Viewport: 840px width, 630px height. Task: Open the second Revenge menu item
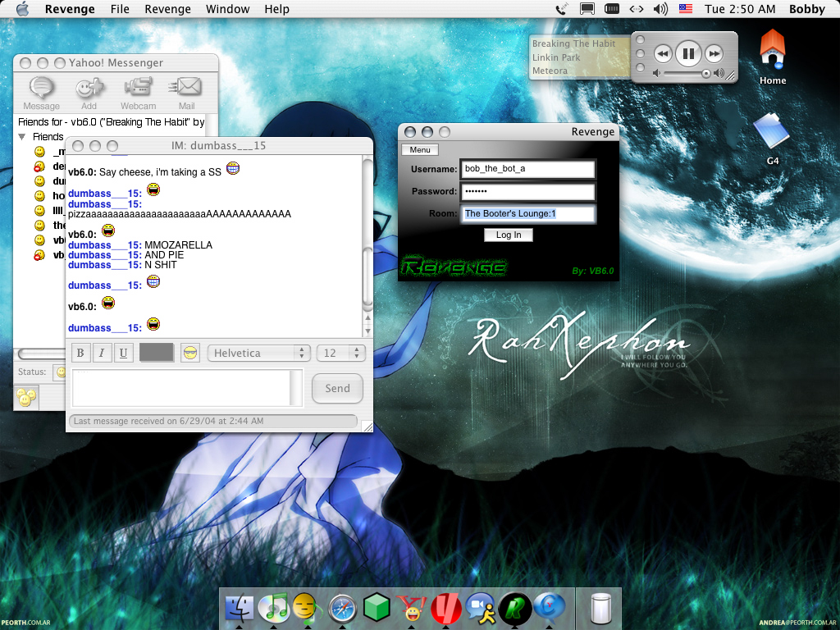167,8
